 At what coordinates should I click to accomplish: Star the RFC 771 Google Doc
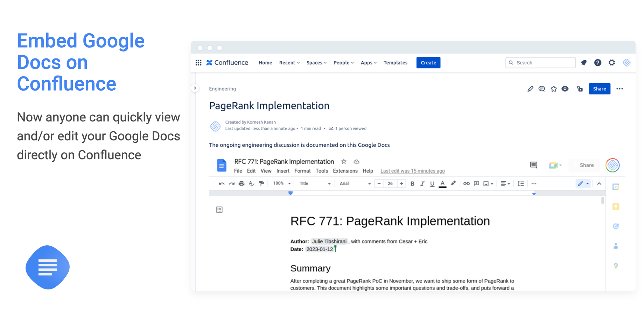(344, 162)
